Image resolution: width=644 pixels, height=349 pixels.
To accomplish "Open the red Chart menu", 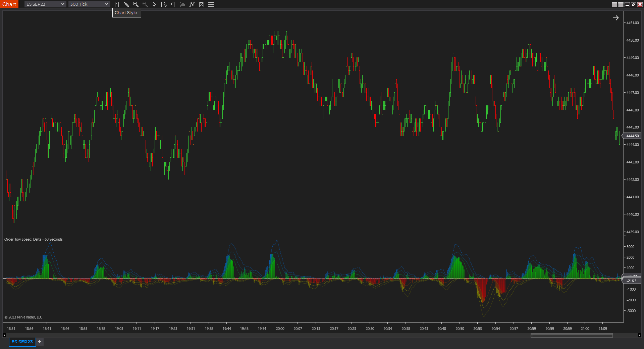I will pos(9,4).
